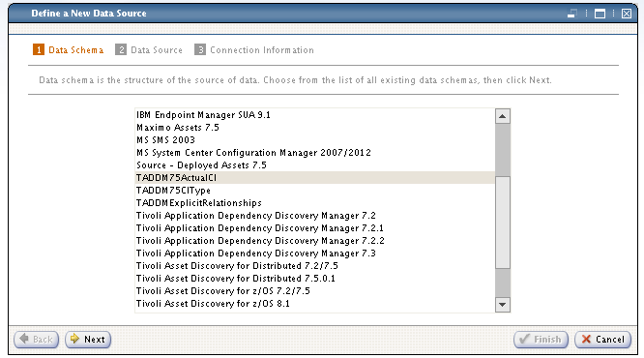Select Source - Deployed Assets 7.5
The height and width of the screenshot is (358, 644).
[314, 165]
